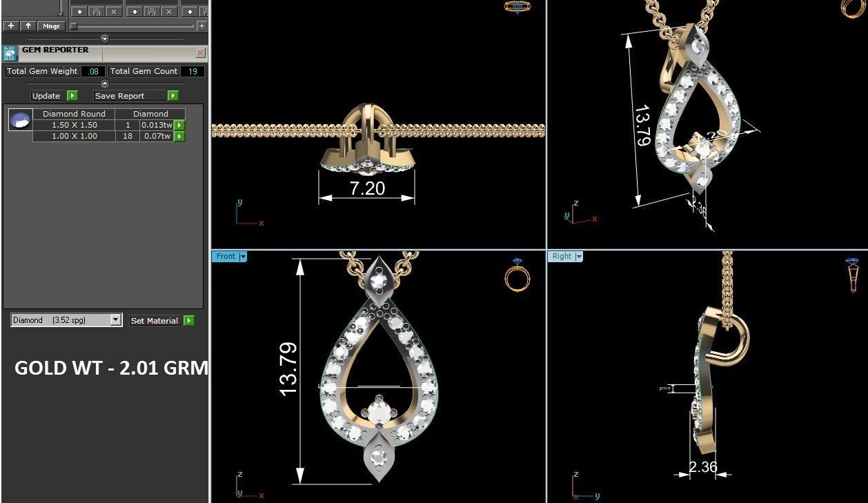Viewport: 868px width, 503px height.
Task: Select the Diamond Round gem thumbnail
Action: pyautogui.click(x=20, y=119)
